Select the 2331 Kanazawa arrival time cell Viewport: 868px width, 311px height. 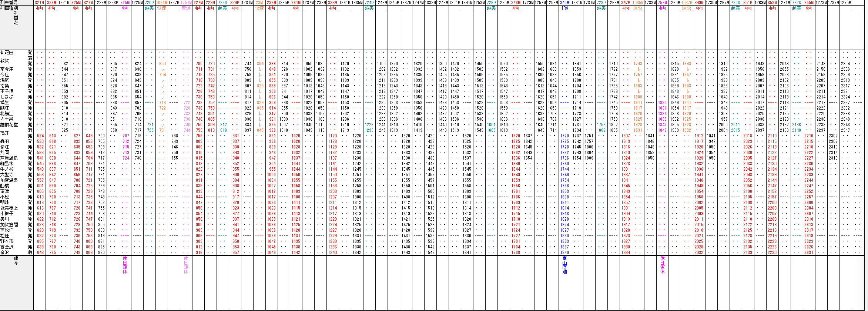tap(809, 253)
